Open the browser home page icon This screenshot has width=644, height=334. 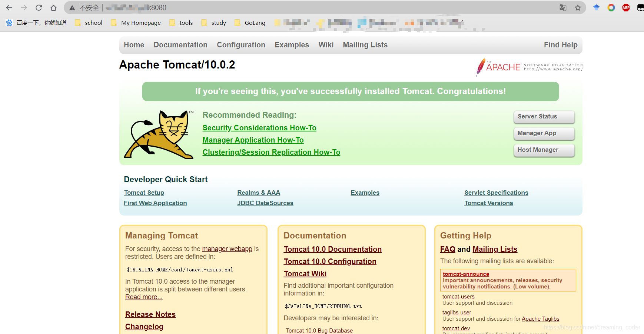[54, 7]
